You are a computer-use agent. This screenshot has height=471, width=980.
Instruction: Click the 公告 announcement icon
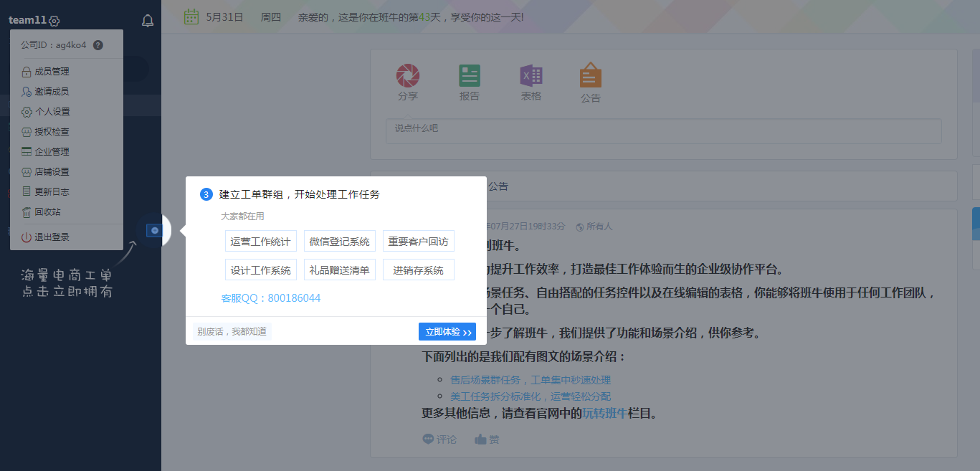tap(590, 76)
